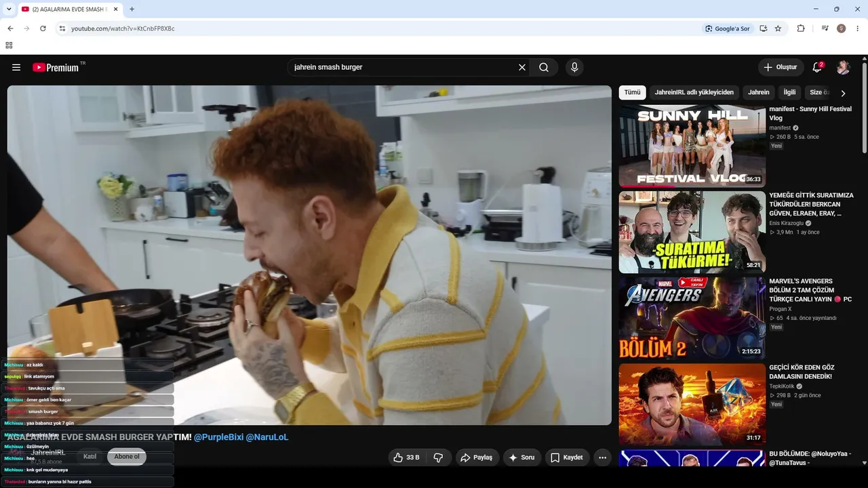Open the Sunny Hill Festival Vlog thumbnail
868x488 pixels.
tap(692, 146)
